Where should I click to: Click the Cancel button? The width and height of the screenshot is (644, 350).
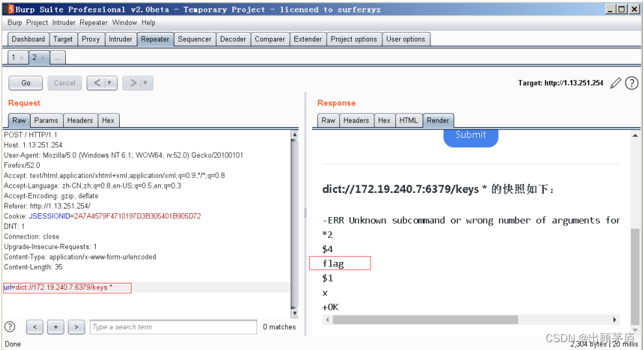tap(64, 83)
